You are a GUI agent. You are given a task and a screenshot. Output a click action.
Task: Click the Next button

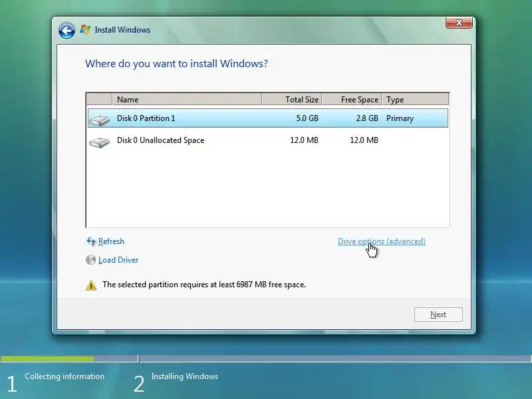(438, 315)
